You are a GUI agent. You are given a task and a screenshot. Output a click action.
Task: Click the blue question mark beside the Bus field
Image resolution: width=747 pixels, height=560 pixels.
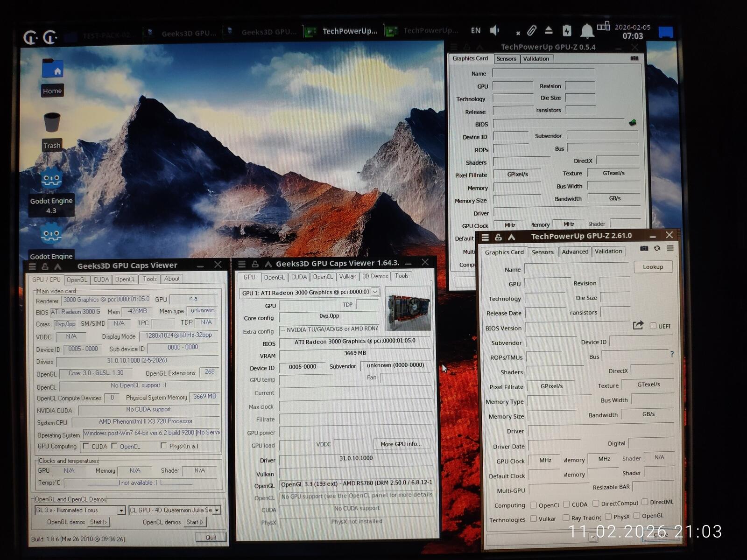(x=672, y=354)
